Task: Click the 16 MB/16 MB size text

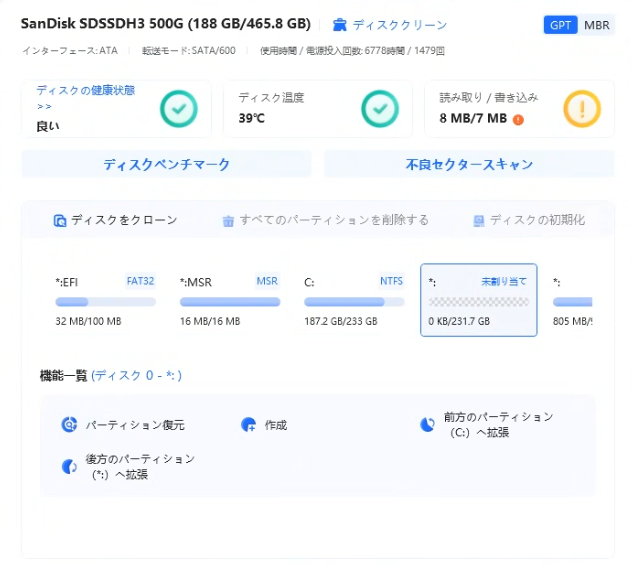Action: click(x=210, y=321)
